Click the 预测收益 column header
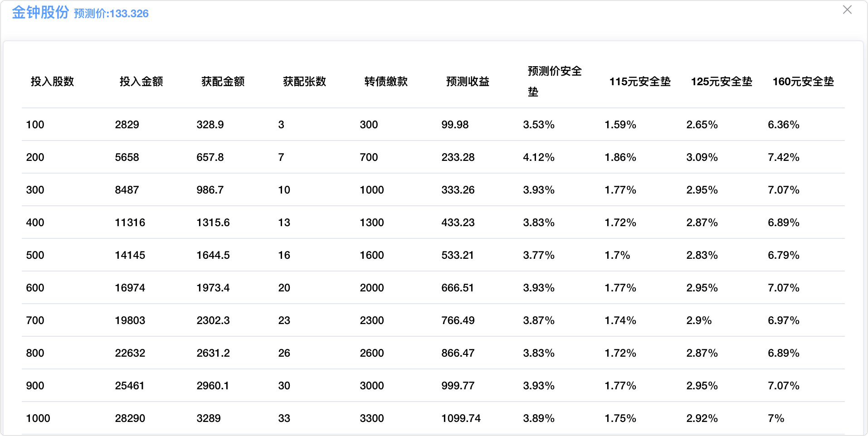Viewport: 868px width, 436px height. click(x=468, y=82)
